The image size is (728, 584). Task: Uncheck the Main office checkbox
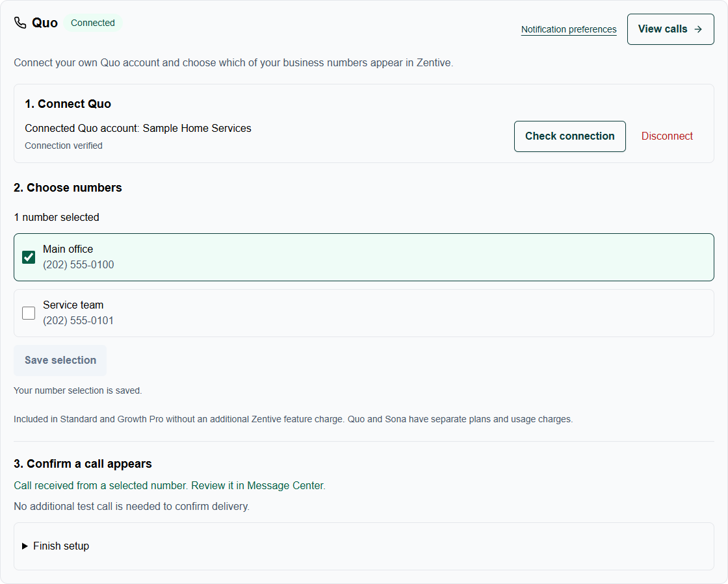(29, 257)
